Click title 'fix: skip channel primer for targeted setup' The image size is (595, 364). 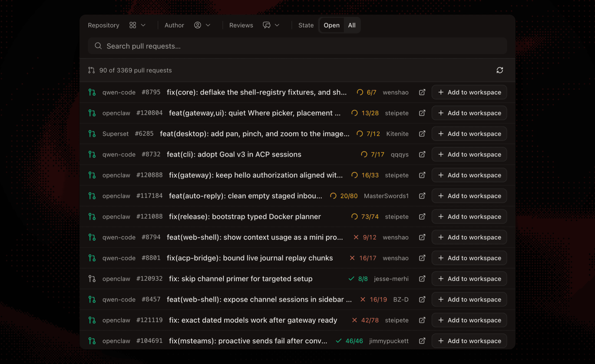coord(241,279)
